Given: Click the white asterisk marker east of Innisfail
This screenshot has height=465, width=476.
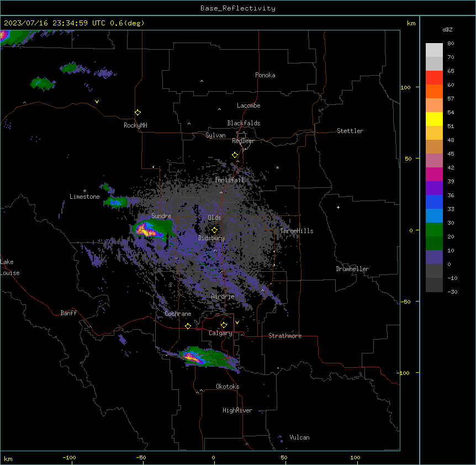Looking at the screenshot, I should point(277,168).
